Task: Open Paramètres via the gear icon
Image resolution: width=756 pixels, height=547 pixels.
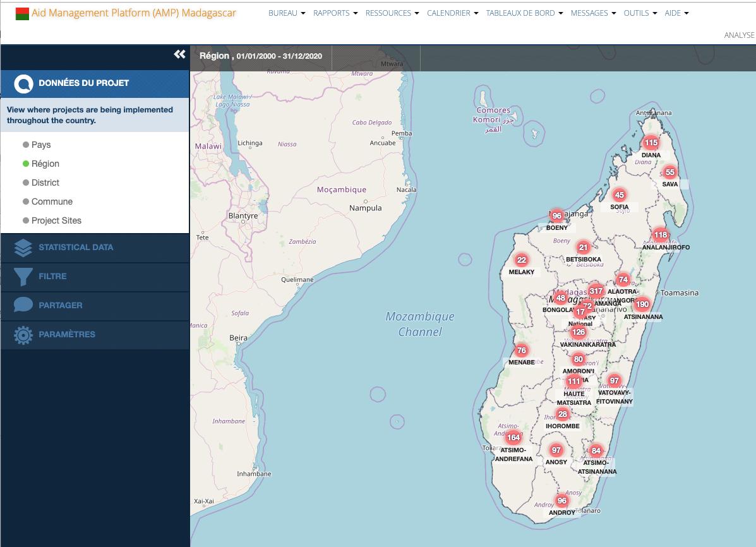Action: [23, 334]
